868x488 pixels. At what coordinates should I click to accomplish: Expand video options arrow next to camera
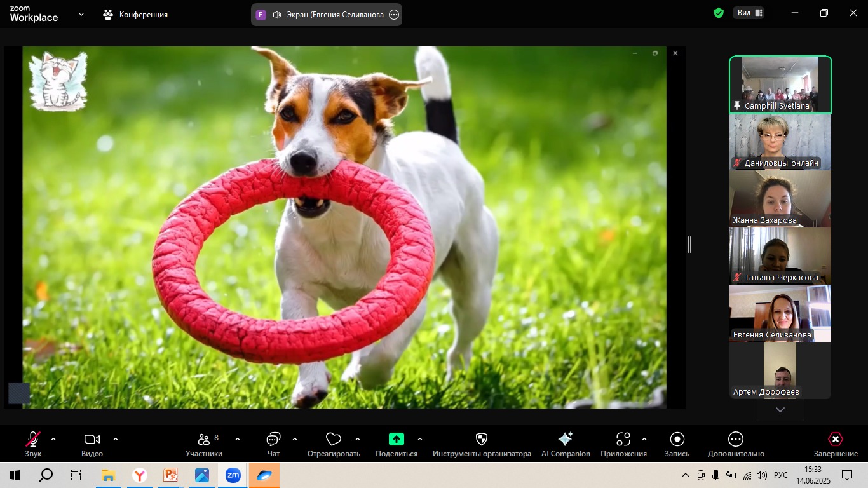pos(116,439)
